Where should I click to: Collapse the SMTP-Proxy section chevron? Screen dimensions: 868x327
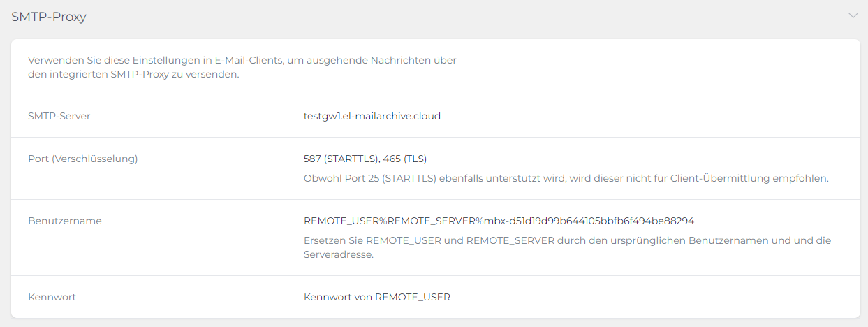click(x=853, y=15)
